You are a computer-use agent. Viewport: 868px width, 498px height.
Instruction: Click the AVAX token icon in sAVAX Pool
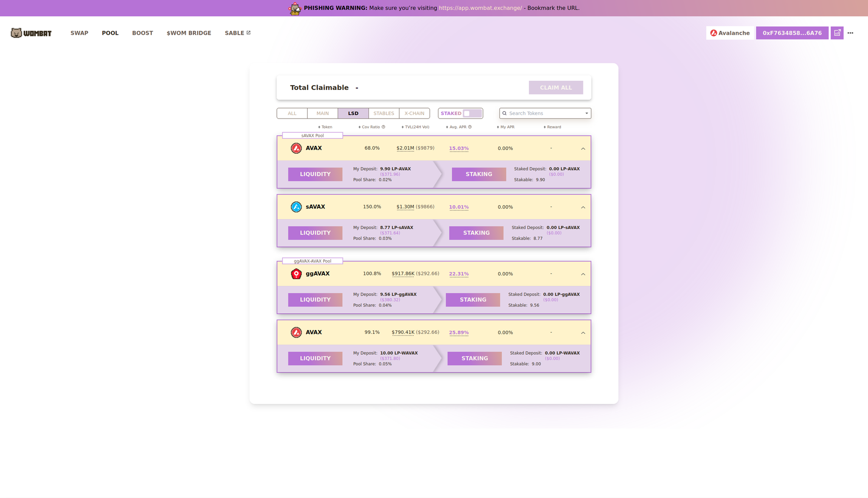tap(296, 148)
